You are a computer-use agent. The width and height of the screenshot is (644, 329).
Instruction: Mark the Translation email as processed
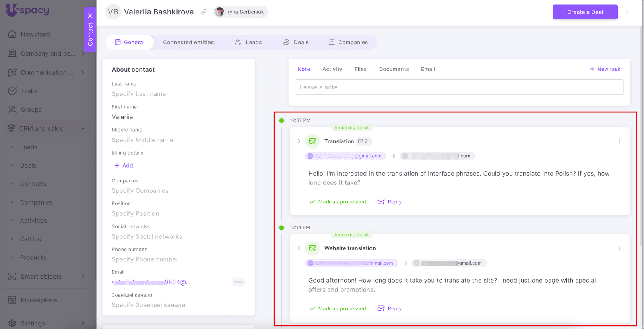click(x=338, y=202)
